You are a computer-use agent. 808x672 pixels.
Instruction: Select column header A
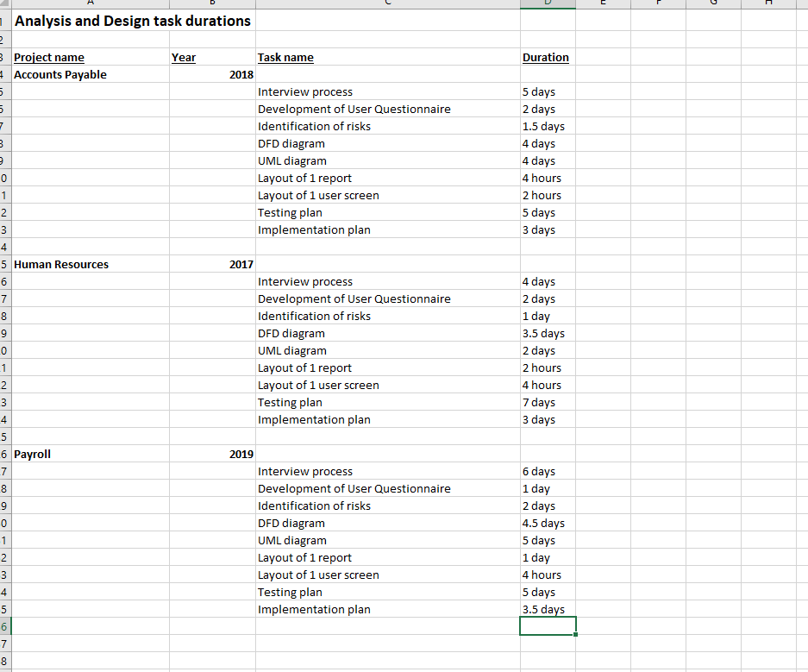point(90,3)
